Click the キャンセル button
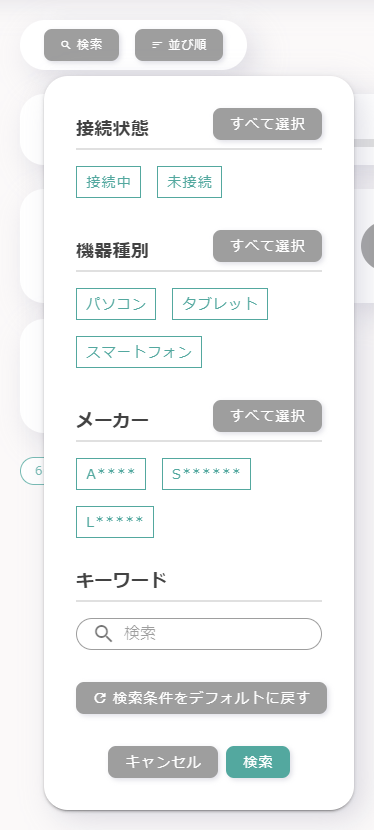The width and height of the screenshot is (374, 830). (163, 762)
